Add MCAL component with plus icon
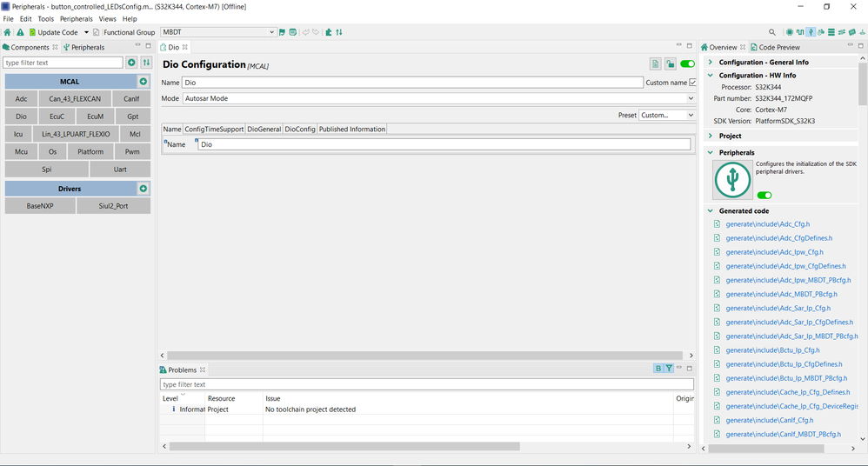The width and height of the screenshot is (868, 466). point(144,82)
